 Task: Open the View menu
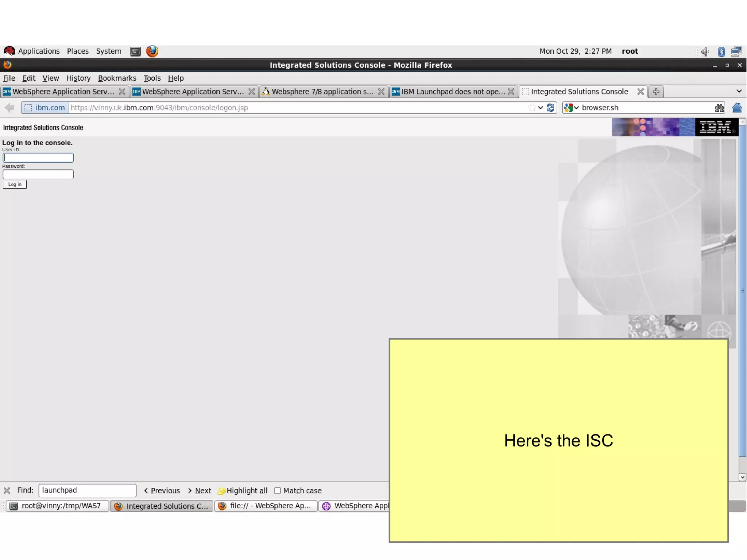tap(50, 78)
